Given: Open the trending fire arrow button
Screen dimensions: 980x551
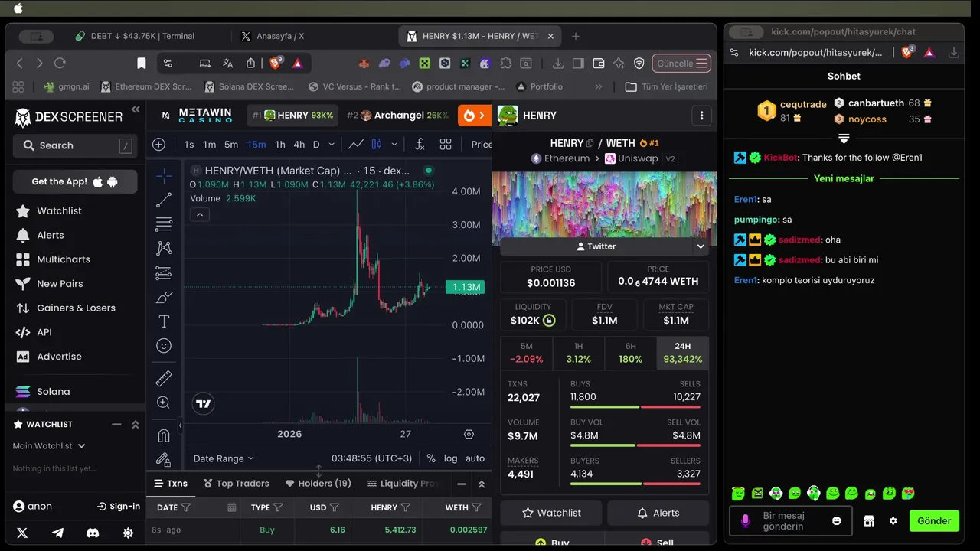Looking at the screenshot, I should coord(475,116).
